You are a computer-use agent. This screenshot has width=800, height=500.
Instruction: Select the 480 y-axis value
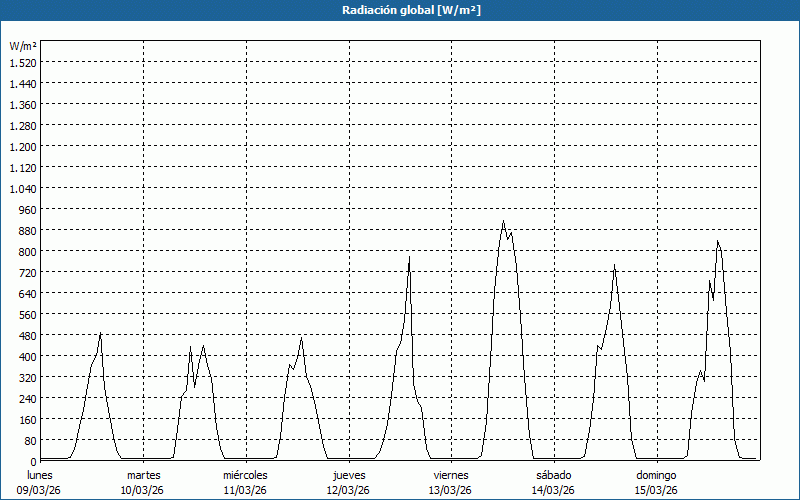point(28,336)
